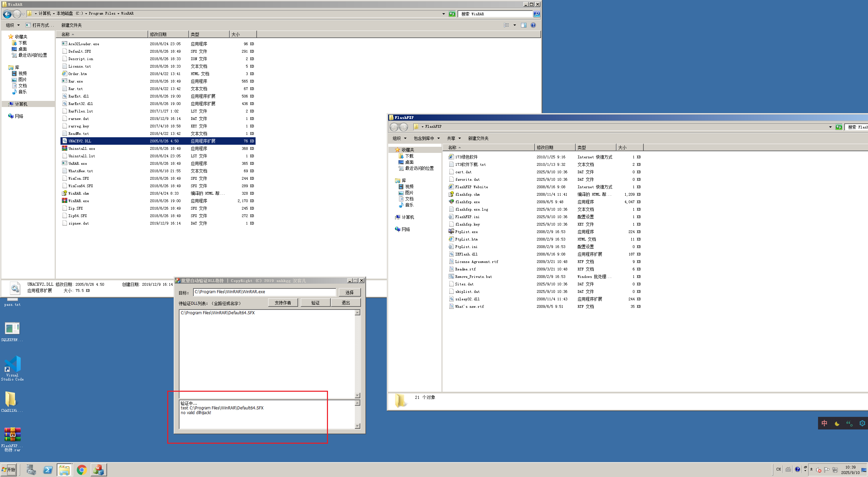Click the Chinese input mode indicator

[x=824, y=423]
